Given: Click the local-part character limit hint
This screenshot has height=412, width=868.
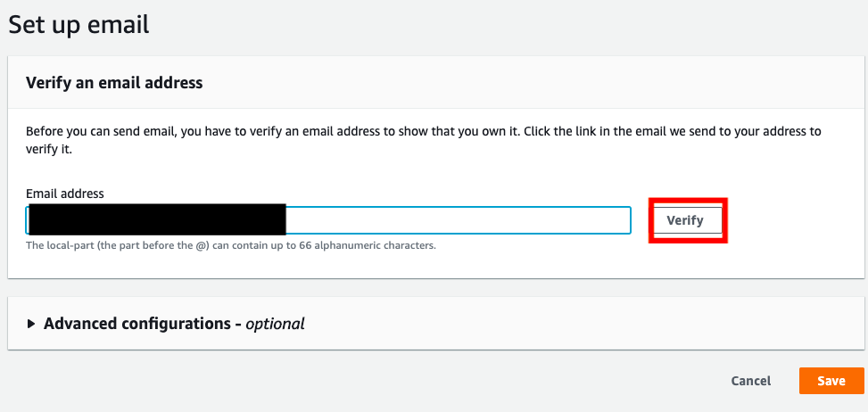Looking at the screenshot, I should [x=230, y=244].
